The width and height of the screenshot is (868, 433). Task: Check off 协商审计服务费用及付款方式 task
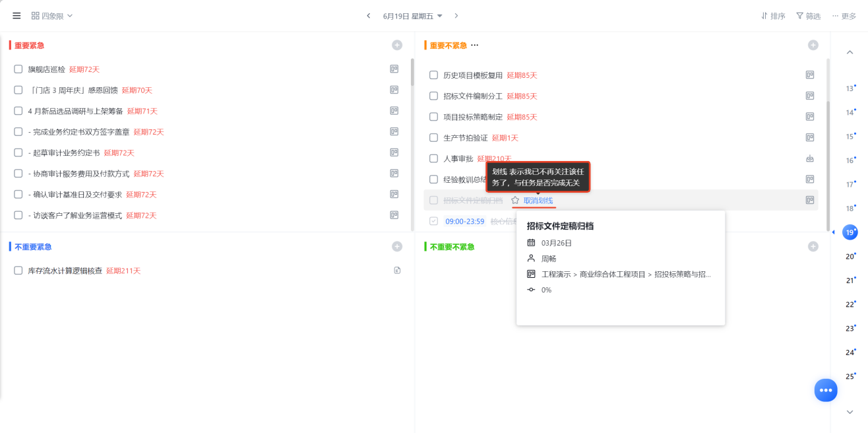pyautogui.click(x=18, y=174)
